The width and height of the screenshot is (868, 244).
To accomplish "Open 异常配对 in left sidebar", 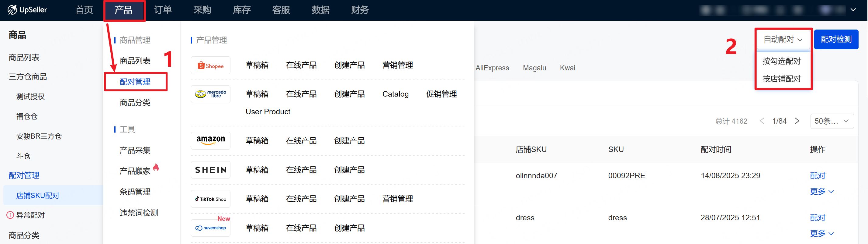I will coord(30,215).
